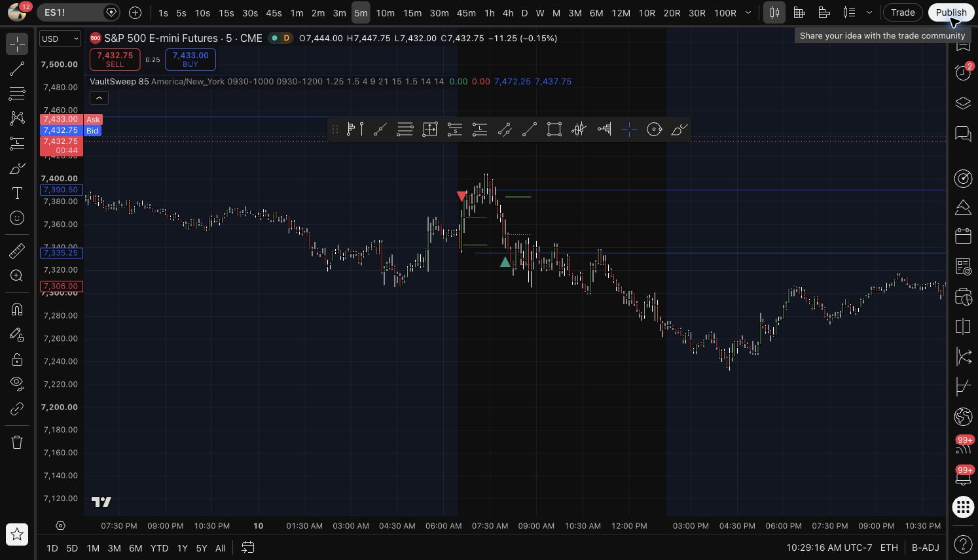Switch to 1m interval

297,12
